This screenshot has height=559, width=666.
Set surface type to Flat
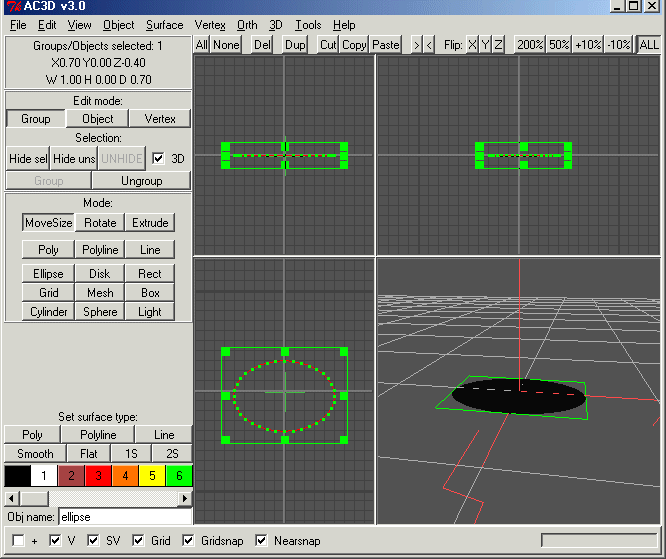(88, 454)
